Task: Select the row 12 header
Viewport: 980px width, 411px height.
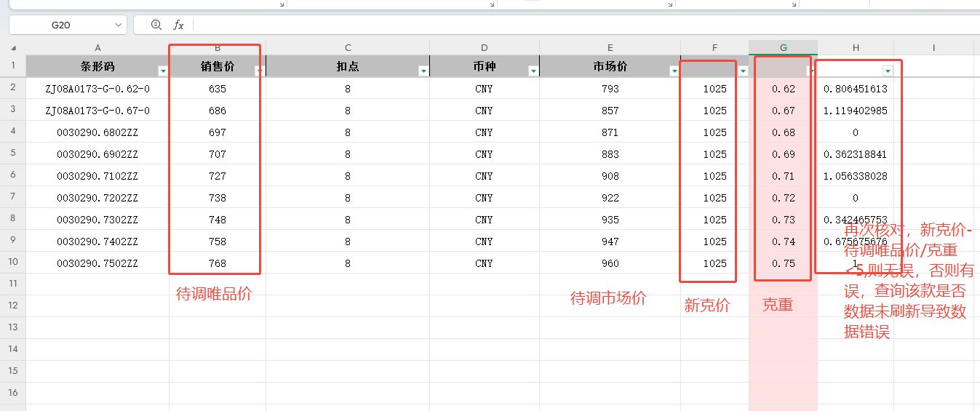Action: pyautogui.click(x=12, y=305)
